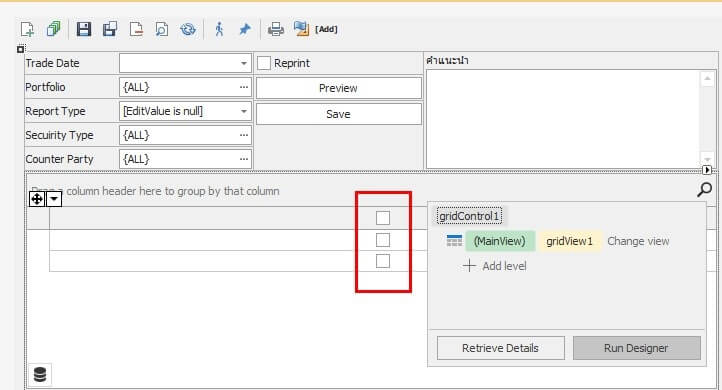The width and height of the screenshot is (722, 390).
Task: Click the gridControl1 title label
Action: tap(469, 216)
